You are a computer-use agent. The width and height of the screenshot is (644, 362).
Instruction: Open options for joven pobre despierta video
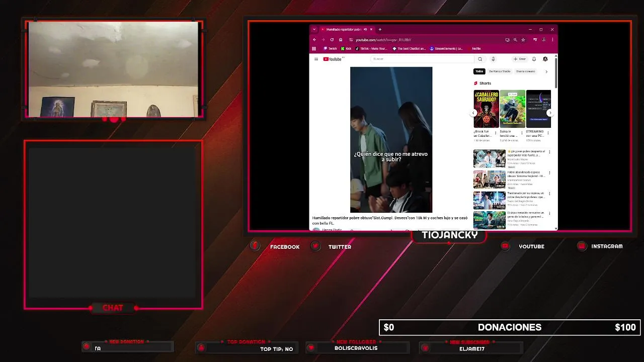coord(549,152)
